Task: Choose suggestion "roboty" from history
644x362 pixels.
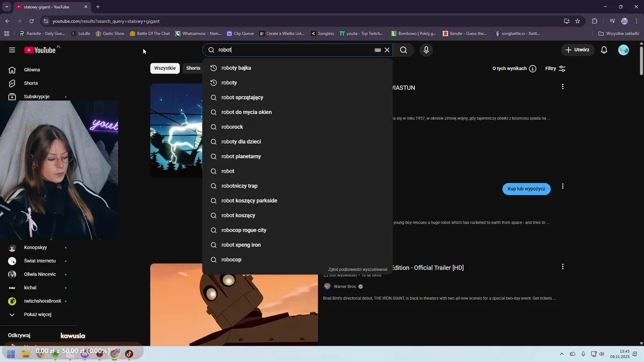Action: 297,82
